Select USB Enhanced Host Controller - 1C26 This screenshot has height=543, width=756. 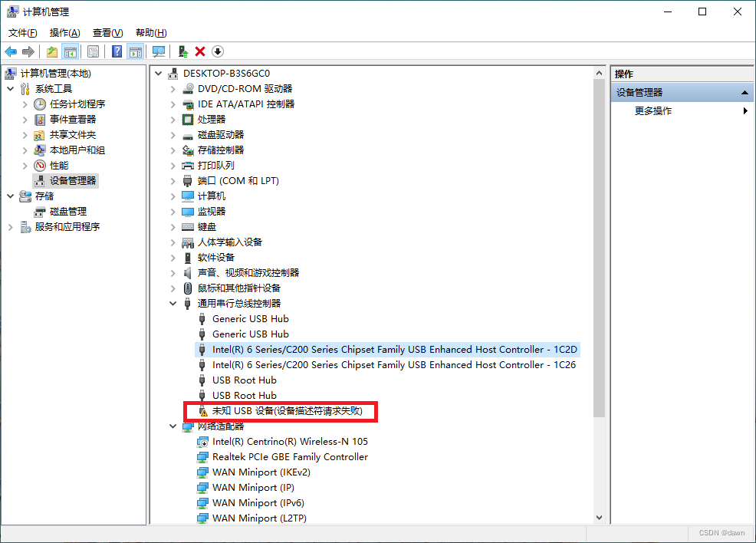[394, 365]
